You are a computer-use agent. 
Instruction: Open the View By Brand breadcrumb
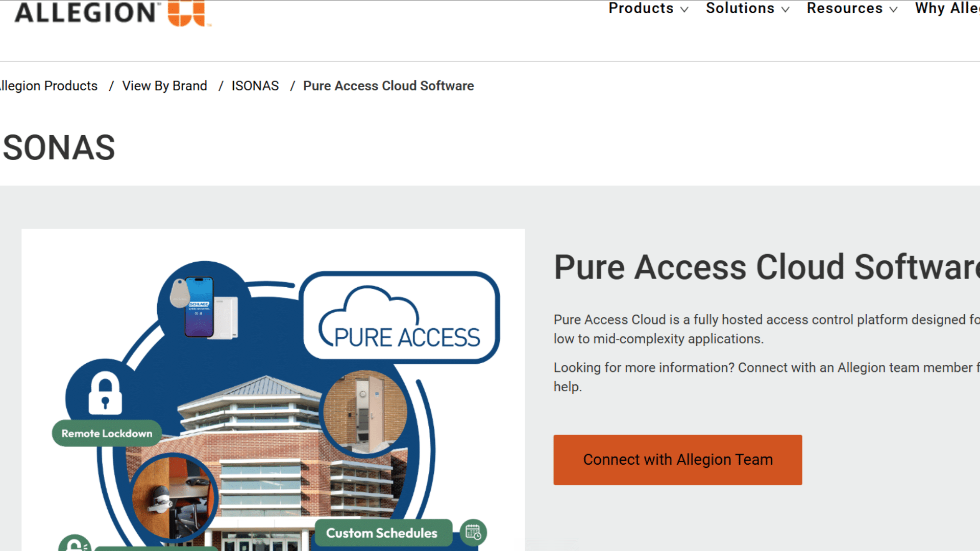(x=164, y=86)
